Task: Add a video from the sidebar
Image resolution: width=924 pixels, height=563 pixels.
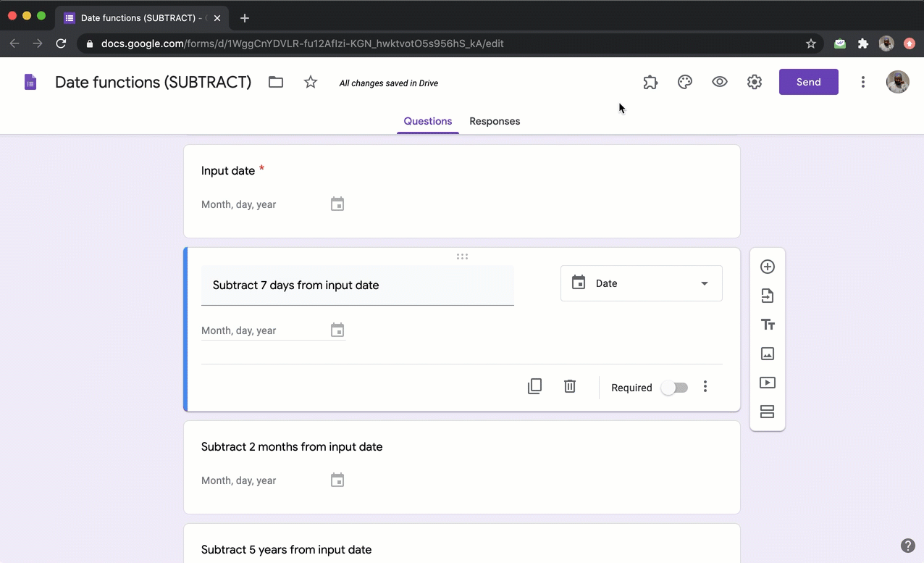Action: click(x=768, y=383)
